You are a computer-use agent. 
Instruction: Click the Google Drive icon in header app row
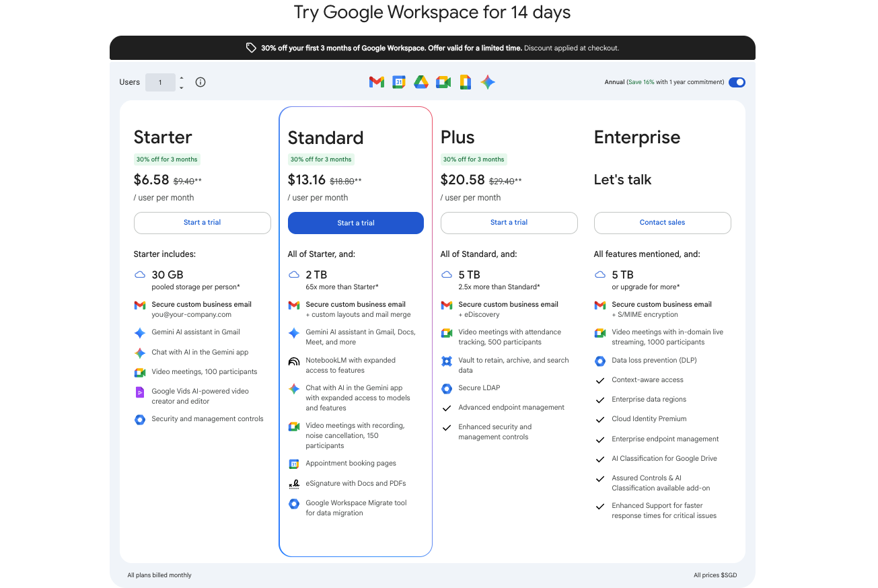[421, 82]
